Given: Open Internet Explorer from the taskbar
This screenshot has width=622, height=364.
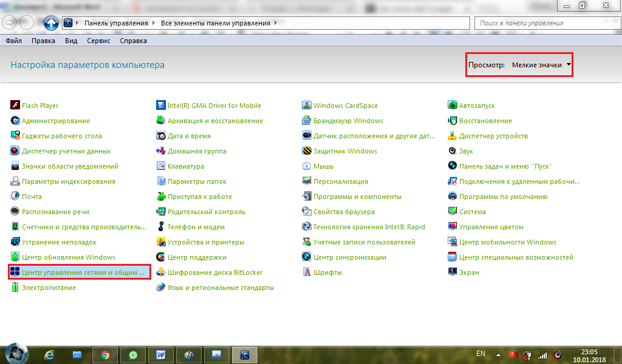Looking at the screenshot, I should coord(49,354).
